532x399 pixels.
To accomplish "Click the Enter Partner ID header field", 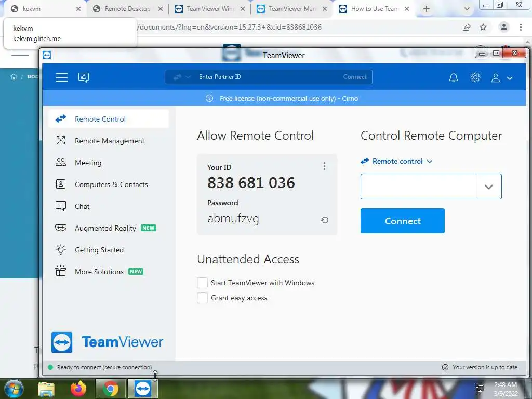I will tap(268, 77).
